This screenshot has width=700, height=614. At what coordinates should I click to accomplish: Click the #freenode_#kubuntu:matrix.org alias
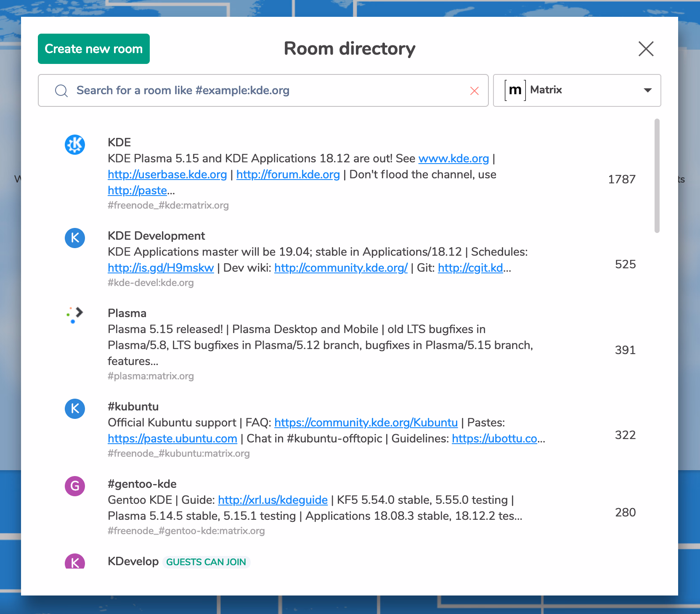tap(179, 454)
